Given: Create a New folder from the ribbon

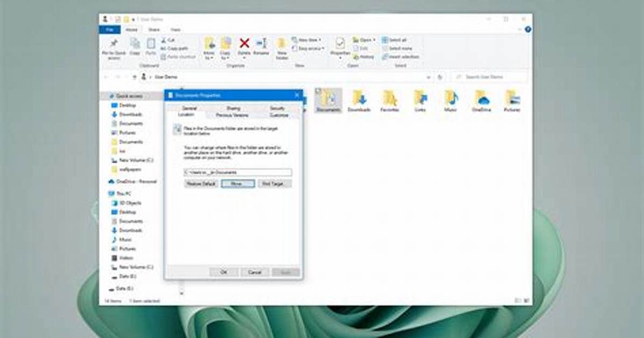Looking at the screenshot, I should tap(282, 48).
